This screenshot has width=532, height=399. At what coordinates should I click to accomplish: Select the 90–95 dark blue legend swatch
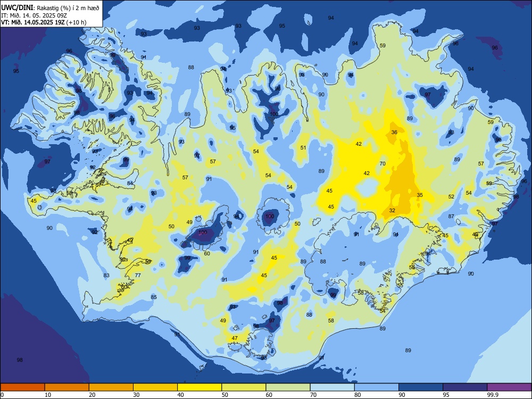tap(421, 387)
